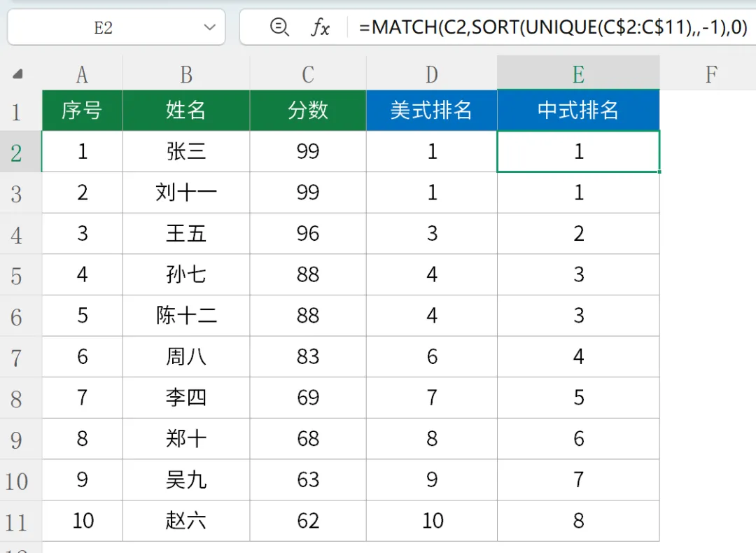Select the cell with name 郑十

pyautogui.click(x=186, y=438)
